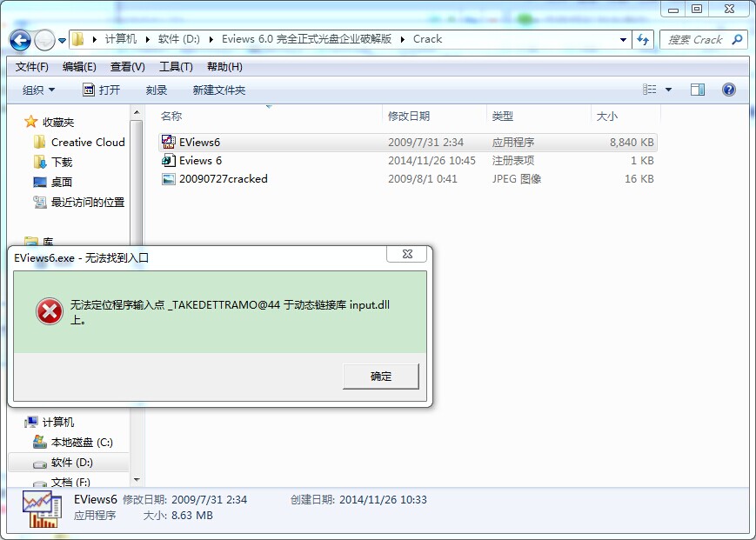Close the EViews6.exe error dialog
The height and width of the screenshot is (540, 756).
click(407, 254)
